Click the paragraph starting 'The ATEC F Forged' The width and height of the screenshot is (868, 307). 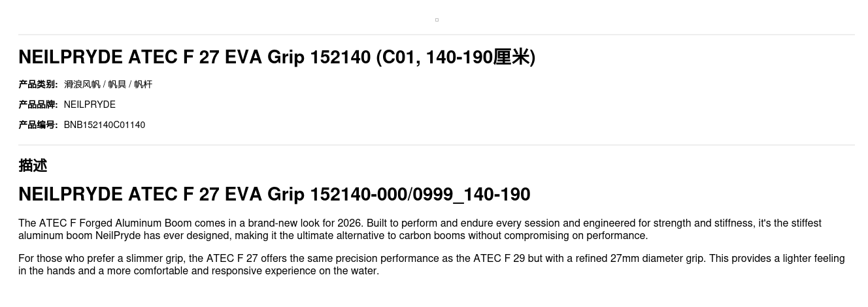(420, 229)
